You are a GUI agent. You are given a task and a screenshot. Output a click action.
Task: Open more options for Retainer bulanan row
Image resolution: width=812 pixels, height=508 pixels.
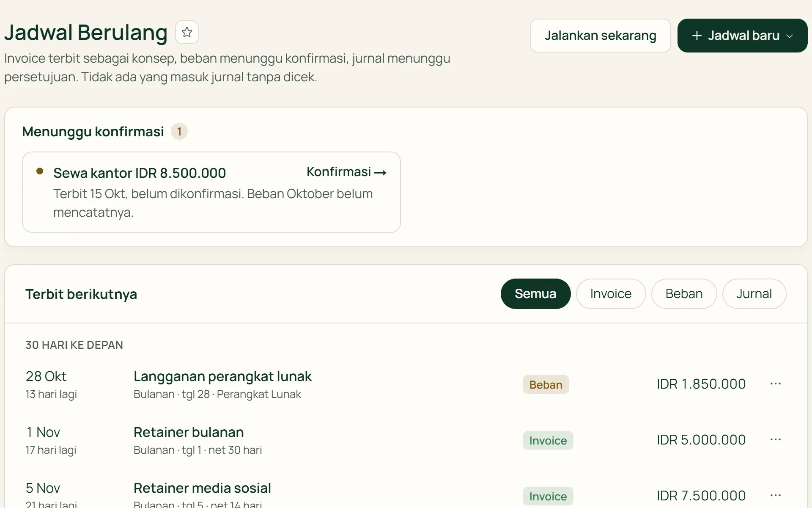coord(775,439)
